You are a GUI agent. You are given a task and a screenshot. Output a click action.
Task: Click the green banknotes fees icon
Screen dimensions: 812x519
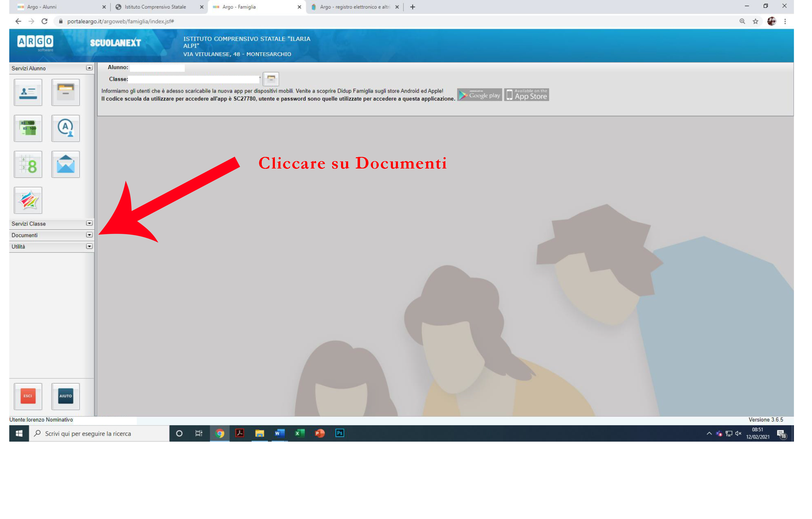(28, 128)
